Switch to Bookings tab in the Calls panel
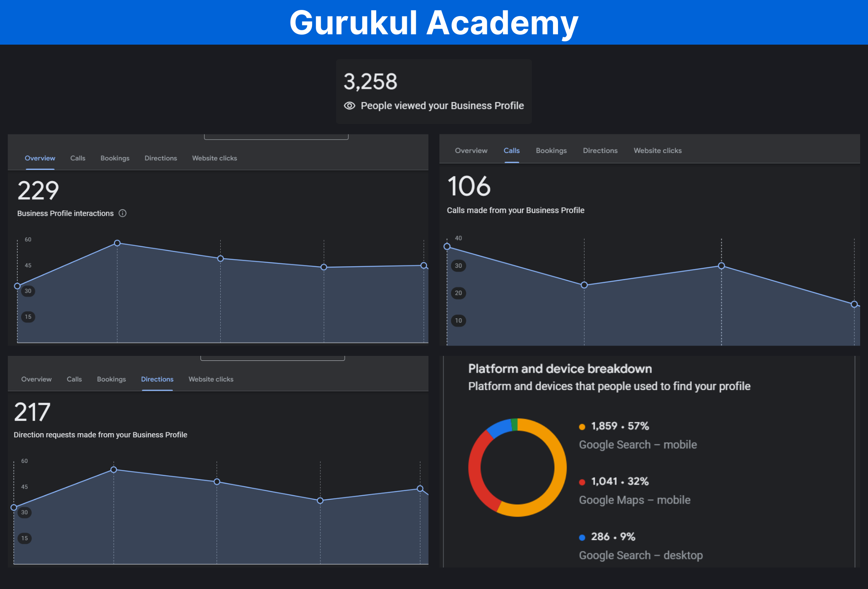The image size is (868, 589). 551,151
